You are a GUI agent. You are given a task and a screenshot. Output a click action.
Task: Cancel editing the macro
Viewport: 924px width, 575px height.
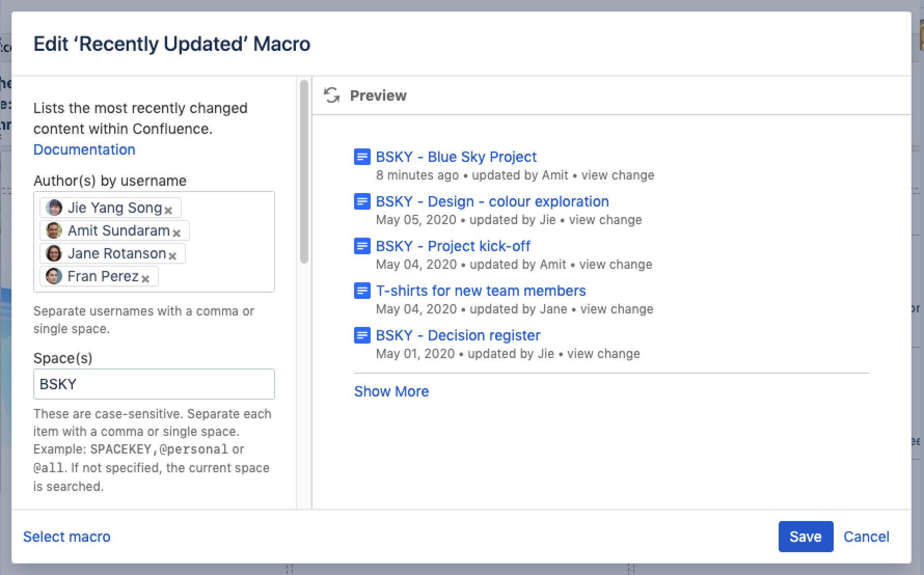[x=866, y=537]
